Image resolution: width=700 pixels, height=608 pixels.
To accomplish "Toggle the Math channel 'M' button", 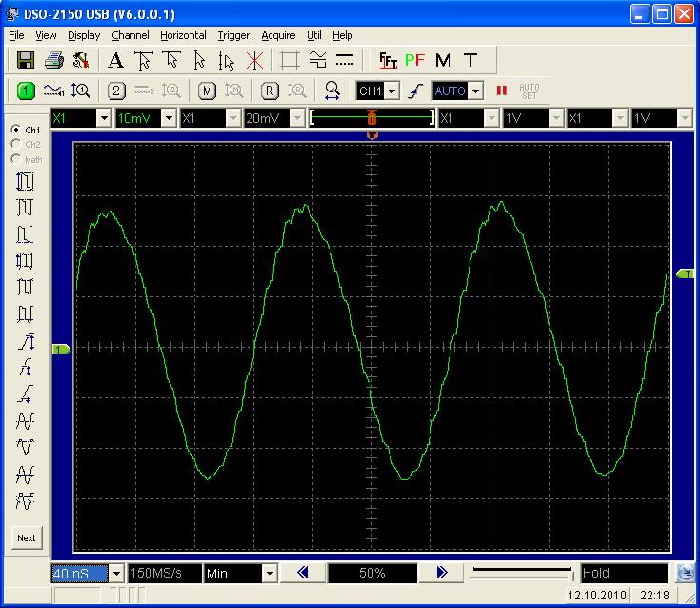I will (208, 91).
